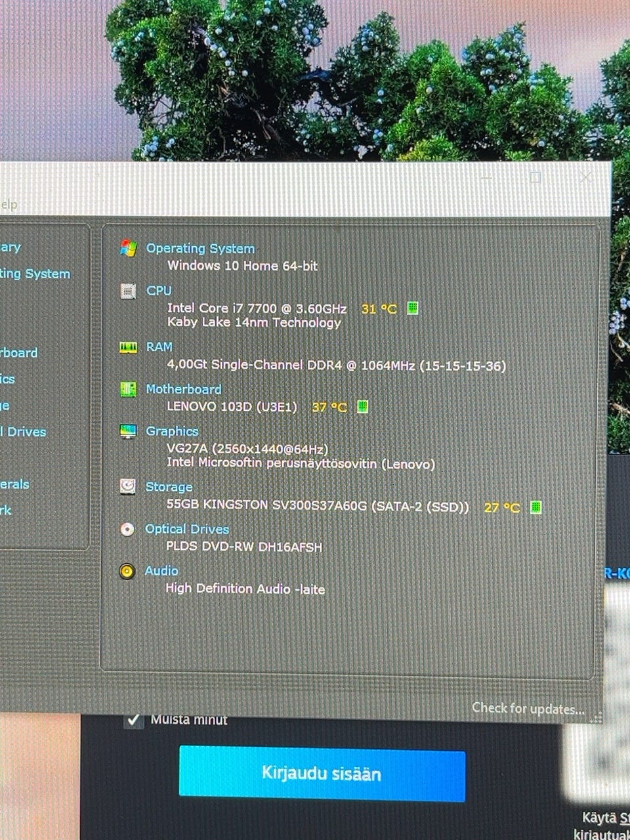Select the Operating System item in the sidebar
Screen dimensions: 630x840
[34, 274]
